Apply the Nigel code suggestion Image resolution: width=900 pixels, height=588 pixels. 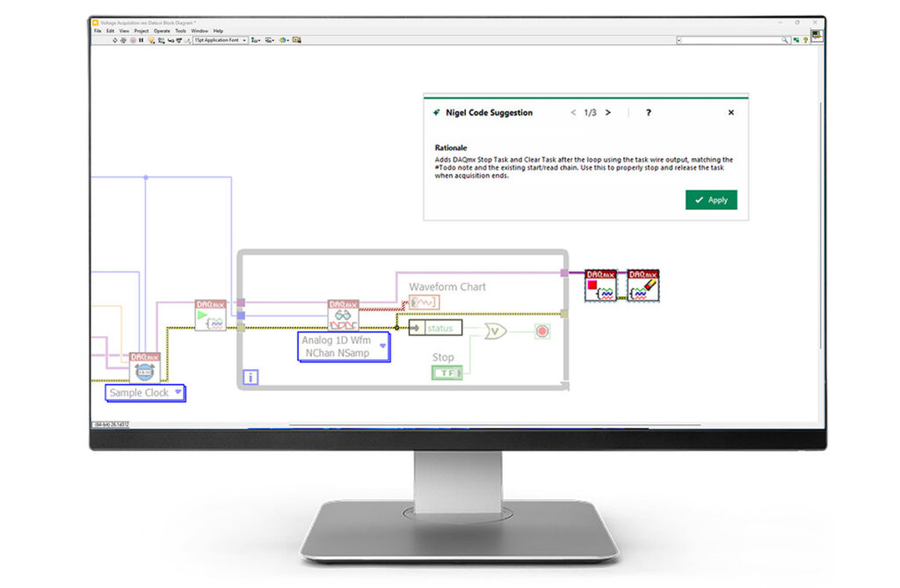[x=711, y=200]
